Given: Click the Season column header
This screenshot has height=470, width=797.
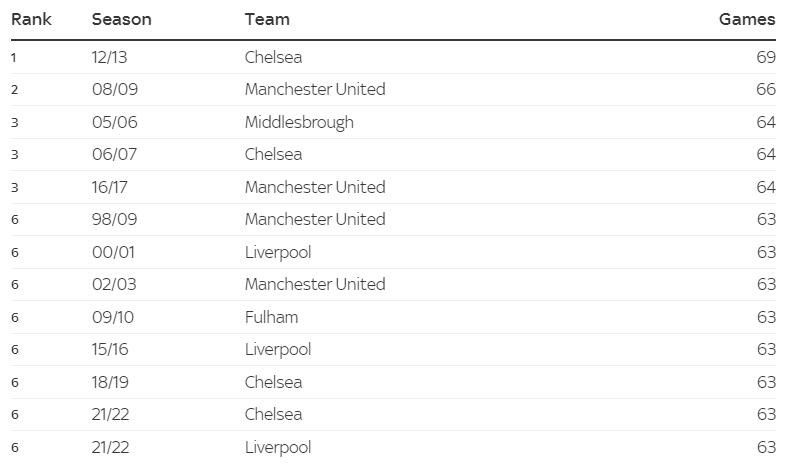Looking at the screenshot, I should tap(121, 19).
